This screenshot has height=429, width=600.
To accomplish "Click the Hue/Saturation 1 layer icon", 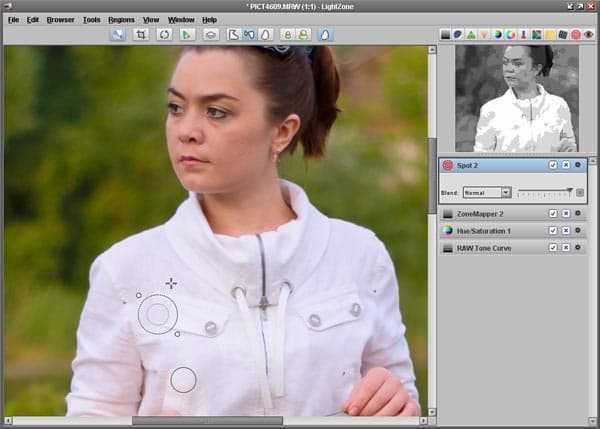I will [x=448, y=231].
